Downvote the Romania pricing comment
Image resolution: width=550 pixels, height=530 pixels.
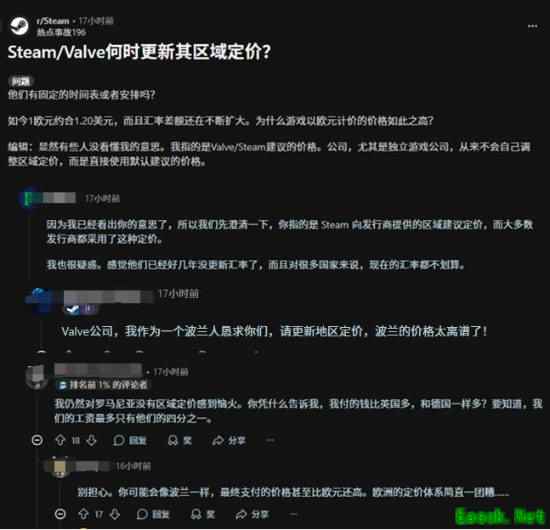pos(92,440)
